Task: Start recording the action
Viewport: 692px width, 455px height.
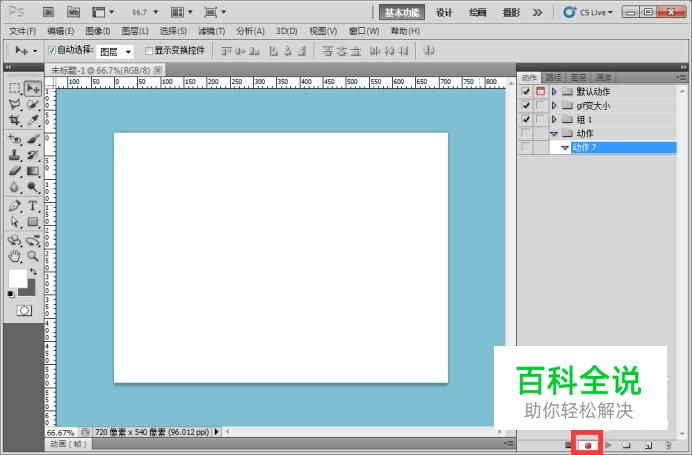Action: pos(588,445)
